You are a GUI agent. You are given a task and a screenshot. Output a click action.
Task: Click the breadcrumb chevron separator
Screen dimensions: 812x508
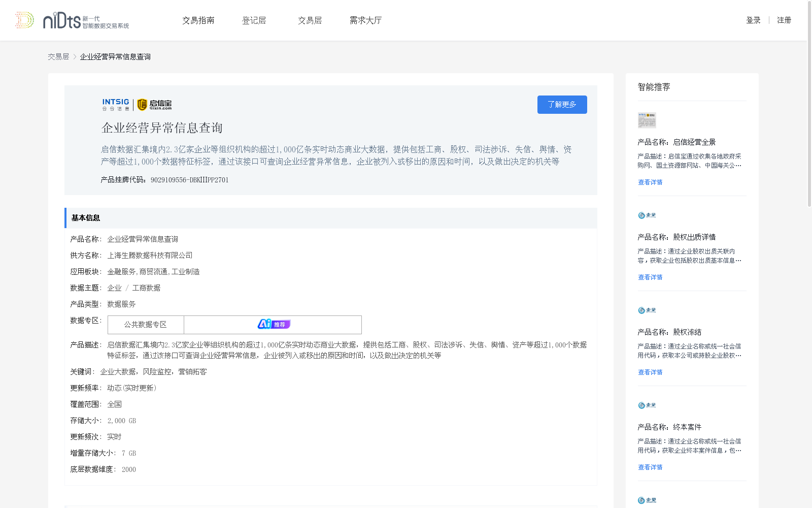(75, 57)
